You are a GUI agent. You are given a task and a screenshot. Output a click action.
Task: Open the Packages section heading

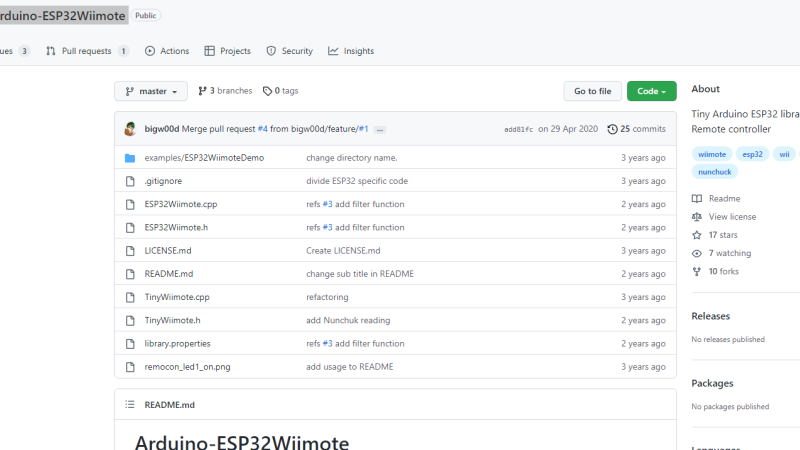point(712,384)
